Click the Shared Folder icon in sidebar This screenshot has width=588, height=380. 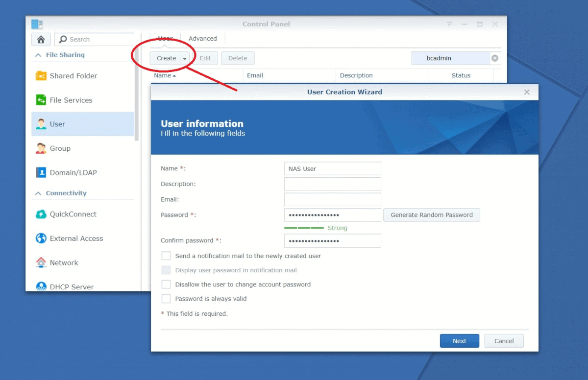pyautogui.click(x=41, y=76)
